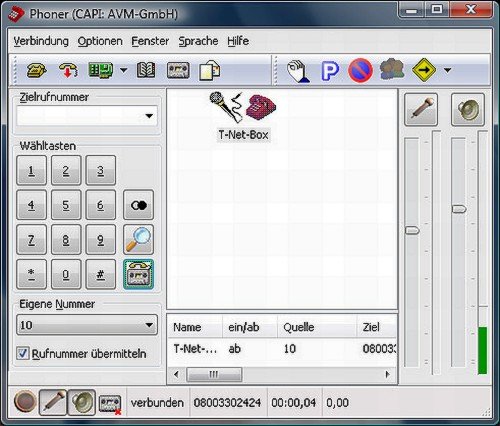Click the horizontal scrollbar thumb
500x426 pixels.
[x=214, y=375]
